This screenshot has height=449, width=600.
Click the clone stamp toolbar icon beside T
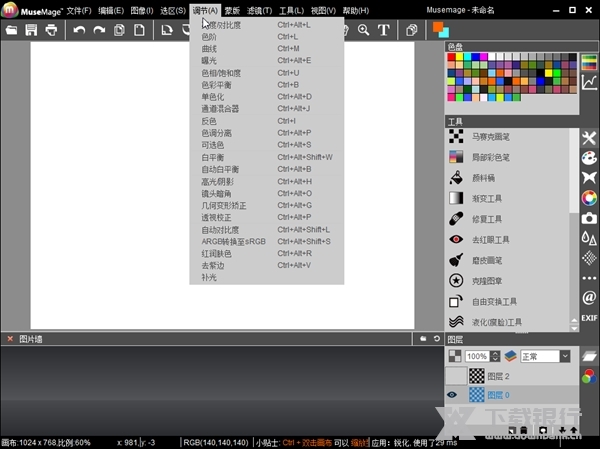pos(412,30)
